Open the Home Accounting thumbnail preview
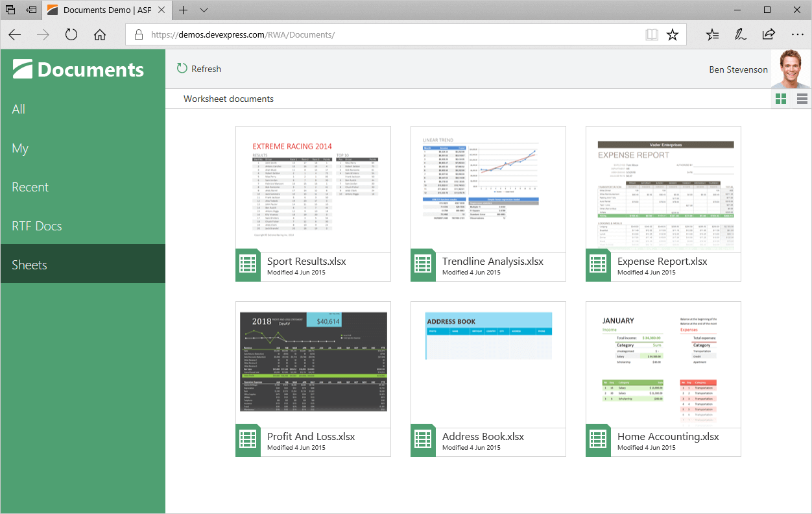This screenshot has width=812, height=514. click(663, 365)
